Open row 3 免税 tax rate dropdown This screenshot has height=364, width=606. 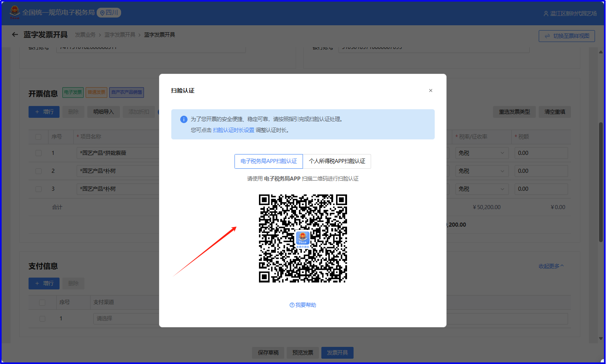(x=482, y=189)
